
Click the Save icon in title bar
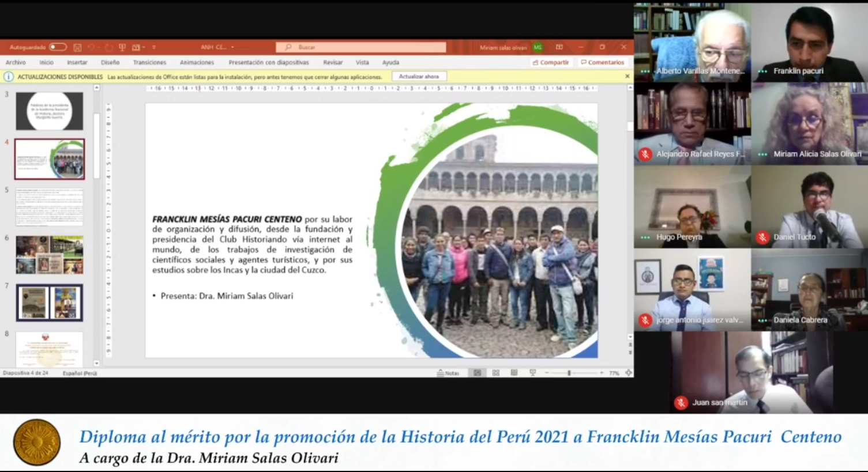click(x=77, y=47)
